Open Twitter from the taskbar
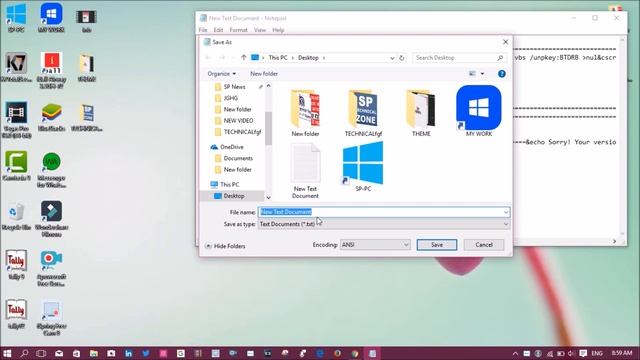Screen dimensions: 640x360 (146, 353)
